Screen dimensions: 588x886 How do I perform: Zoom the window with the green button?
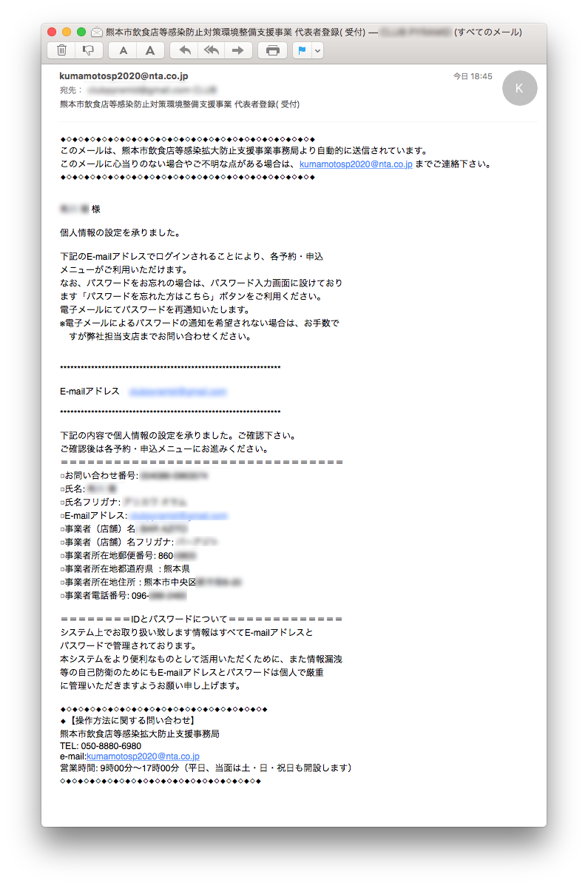81,33
